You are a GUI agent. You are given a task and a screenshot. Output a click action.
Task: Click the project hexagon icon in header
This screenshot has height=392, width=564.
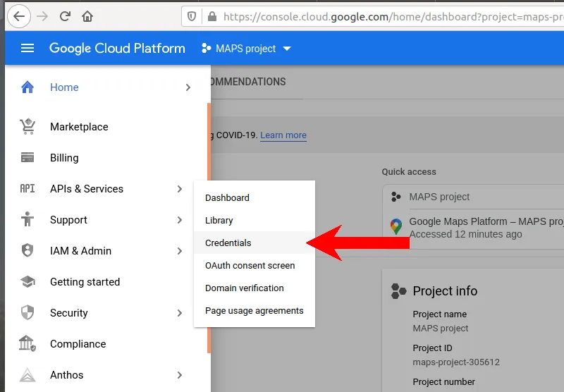pos(206,48)
